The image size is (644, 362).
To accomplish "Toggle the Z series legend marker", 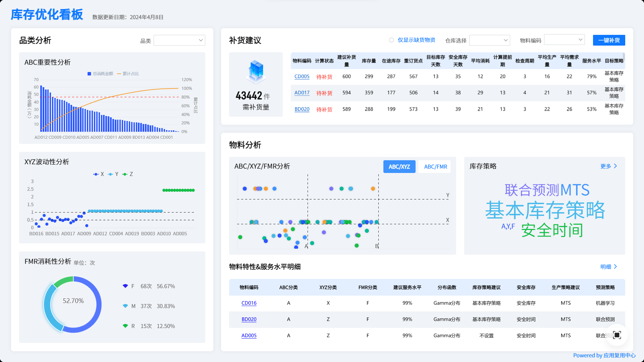I will click(125, 174).
